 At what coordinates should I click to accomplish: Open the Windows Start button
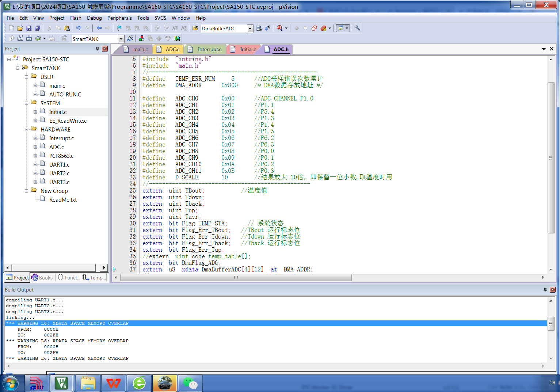tap(10, 383)
